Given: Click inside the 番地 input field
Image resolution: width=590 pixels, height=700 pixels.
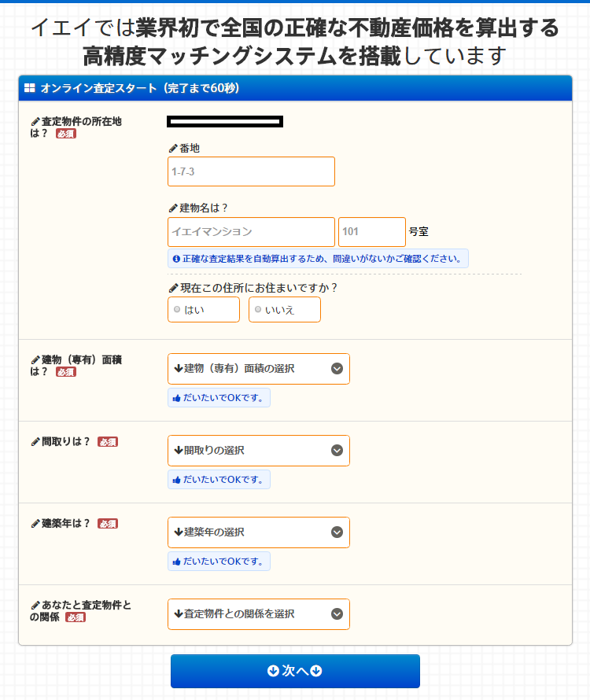Looking at the screenshot, I should (250, 171).
